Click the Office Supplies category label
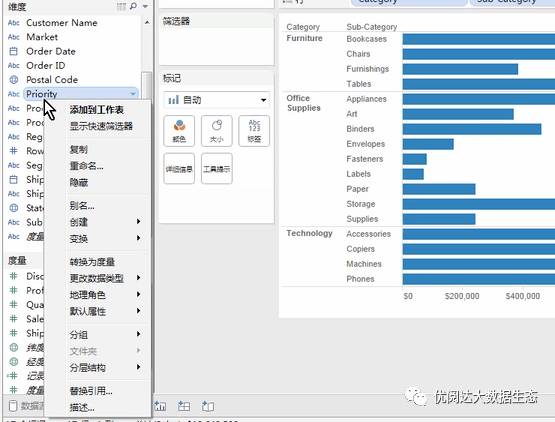 click(304, 103)
